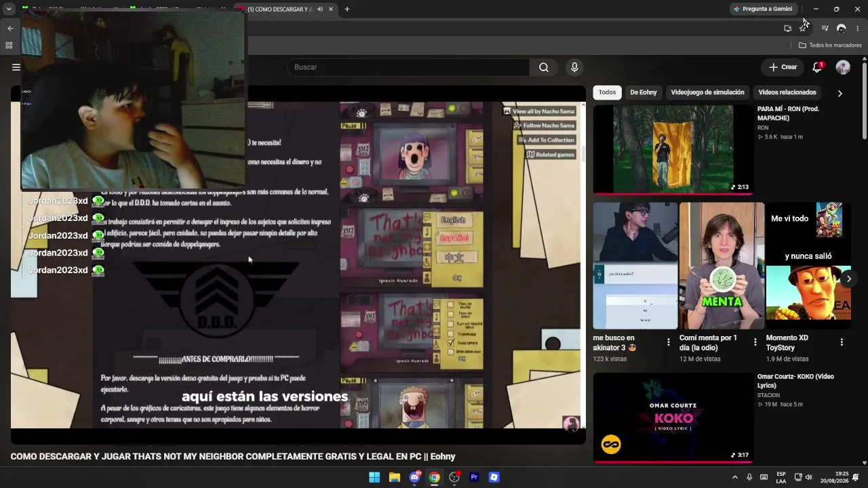Open options for 'Momento XD ToyStory'
Viewport: 868px width, 488px height.
coord(842,342)
